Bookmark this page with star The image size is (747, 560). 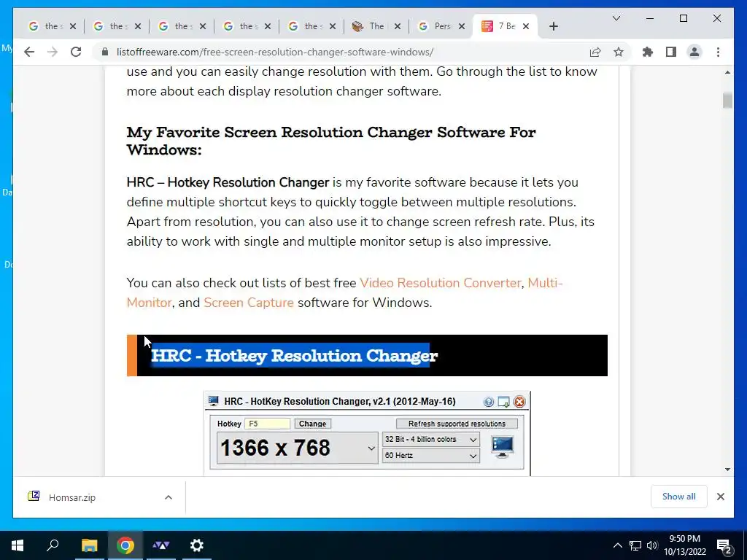click(x=619, y=52)
